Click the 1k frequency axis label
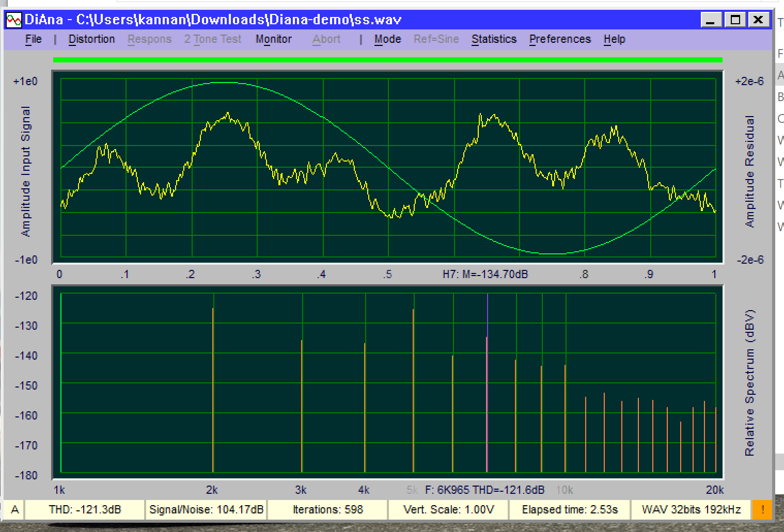This screenshot has height=532, width=784. click(x=59, y=490)
